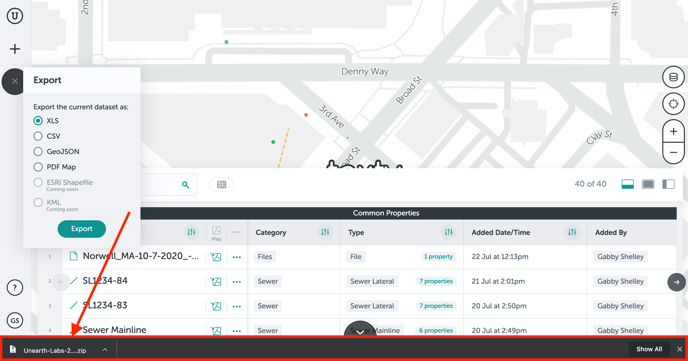
Task: Open the map layers database icon
Action: click(673, 77)
